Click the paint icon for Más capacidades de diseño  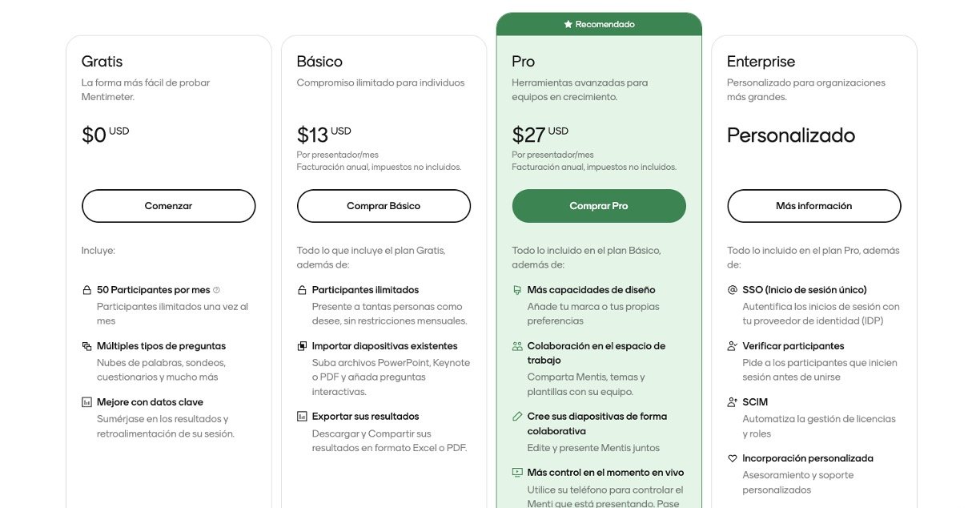tap(517, 290)
